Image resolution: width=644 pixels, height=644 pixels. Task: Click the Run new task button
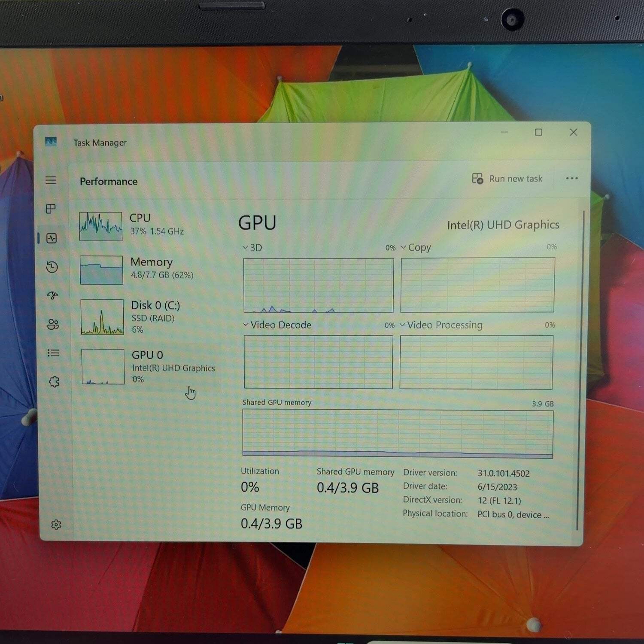coord(507,179)
